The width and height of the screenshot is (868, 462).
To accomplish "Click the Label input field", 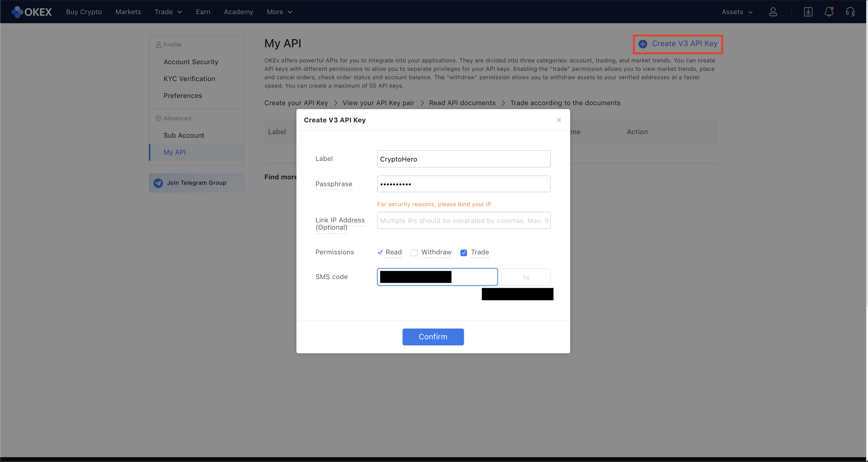I will [464, 159].
